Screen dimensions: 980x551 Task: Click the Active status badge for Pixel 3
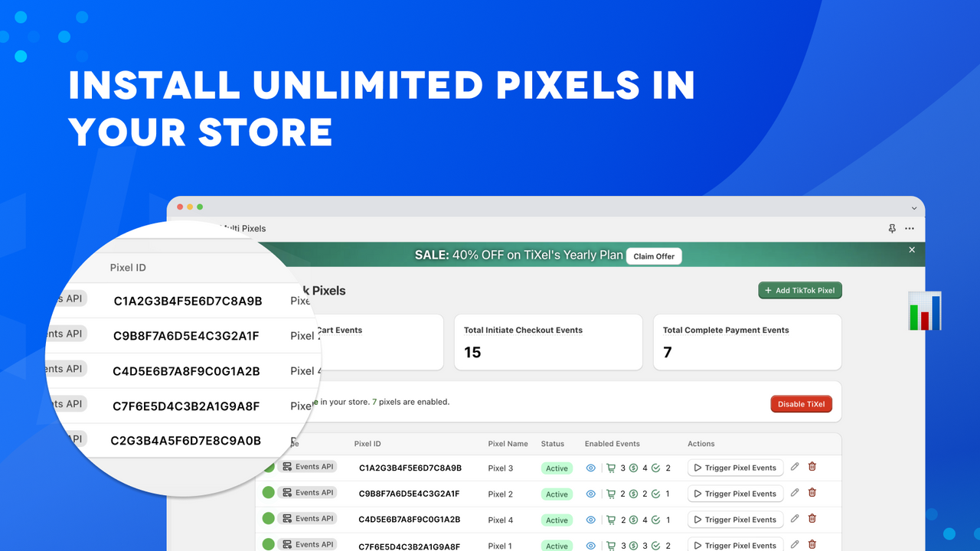(x=557, y=468)
